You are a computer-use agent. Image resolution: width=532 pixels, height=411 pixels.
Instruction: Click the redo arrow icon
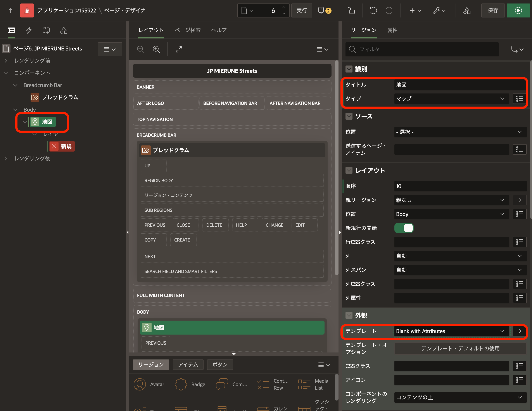coord(389,10)
